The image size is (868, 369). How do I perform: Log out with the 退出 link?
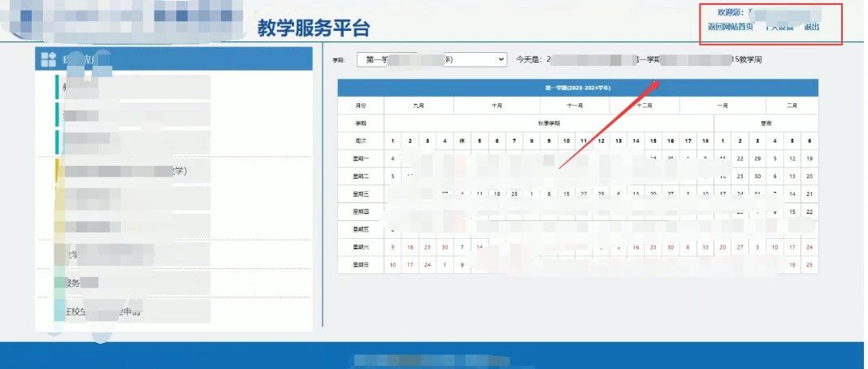[x=812, y=27]
